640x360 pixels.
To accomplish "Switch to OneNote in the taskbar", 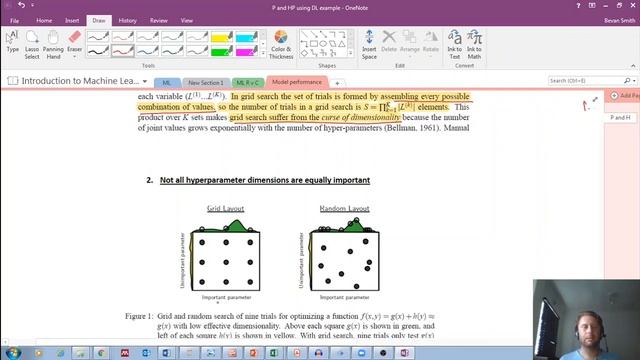I will [x=404, y=353].
